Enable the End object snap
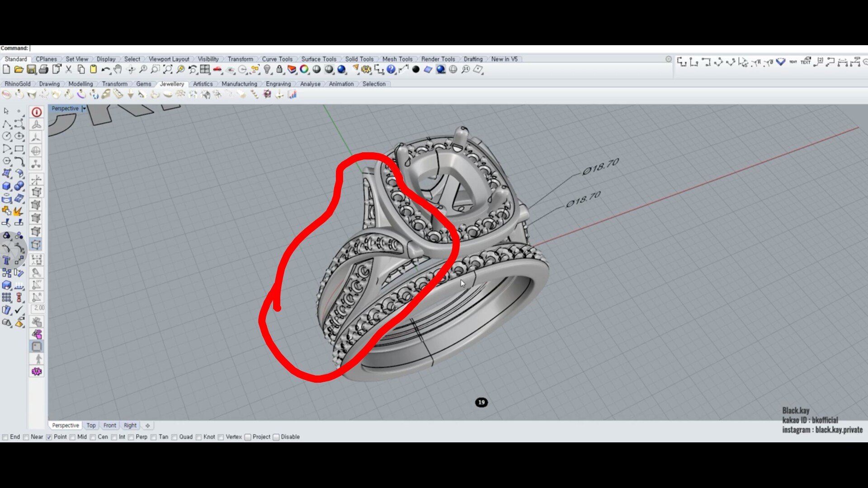 pyautogui.click(x=5, y=437)
